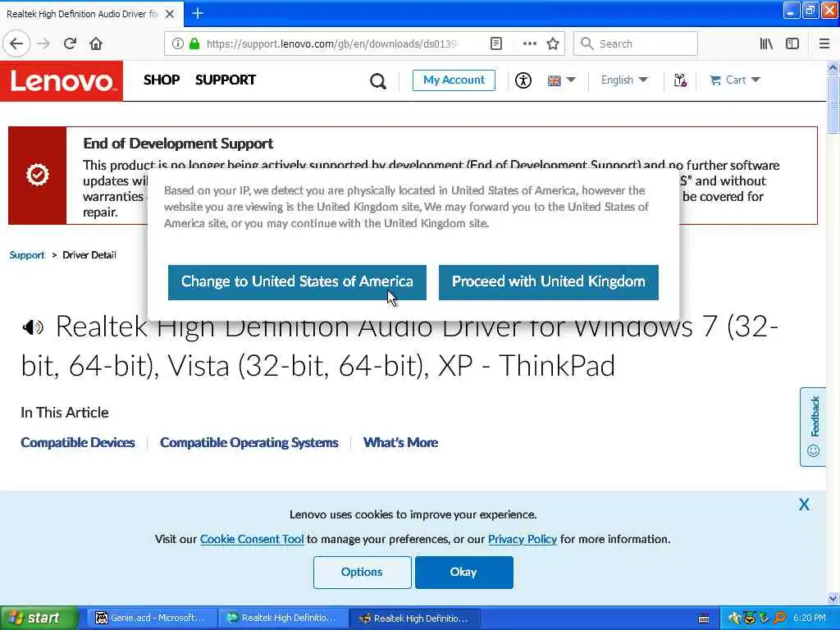Open the SUPPORT menu
The width and height of the screenshot is (840, 630).
[x=226, y=80]
